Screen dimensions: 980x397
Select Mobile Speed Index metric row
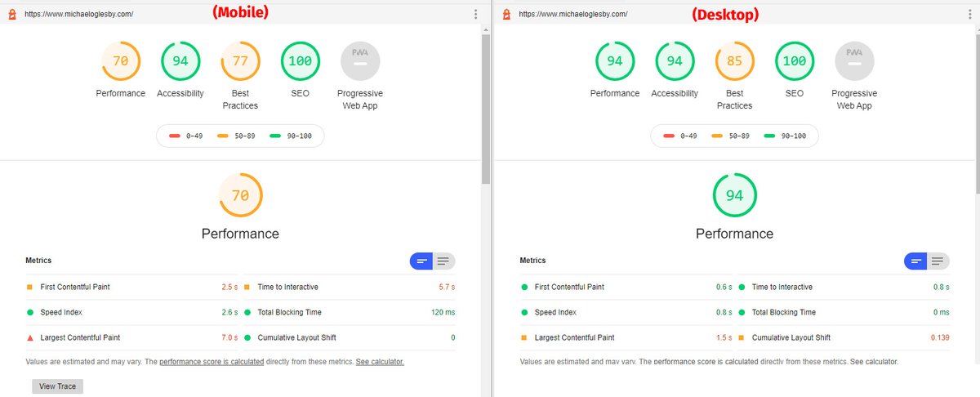(x=131, y=312)
